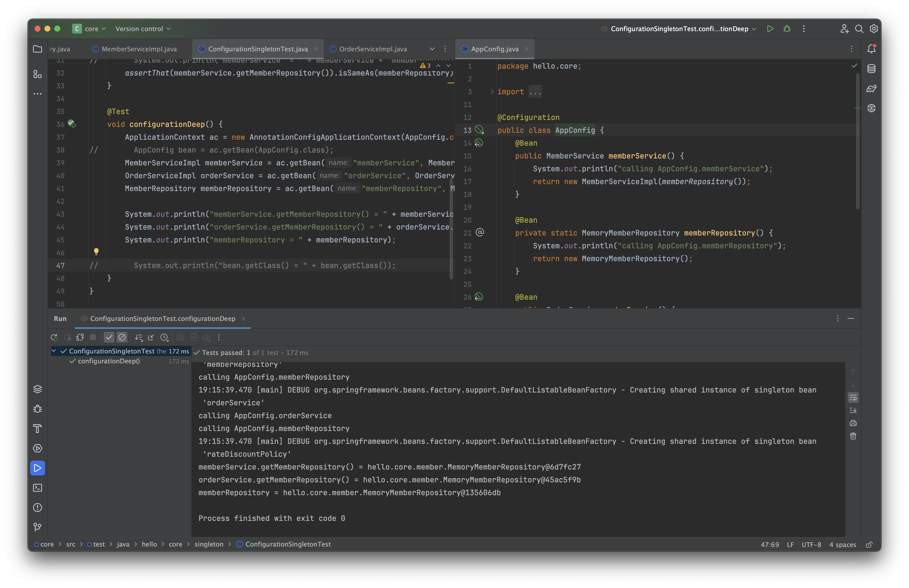Toggle Show Passed tests checkmark filter
This screenshot has height=588, width=909.
click(109, 337)
